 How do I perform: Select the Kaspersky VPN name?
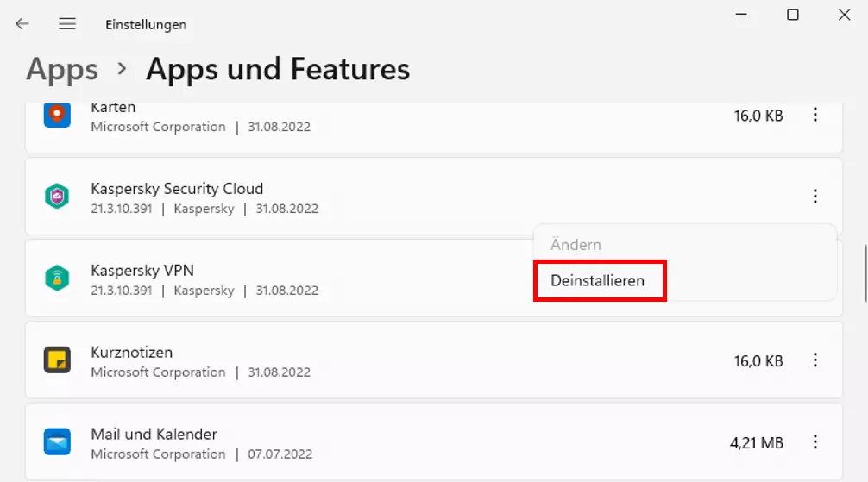[142, 271]
